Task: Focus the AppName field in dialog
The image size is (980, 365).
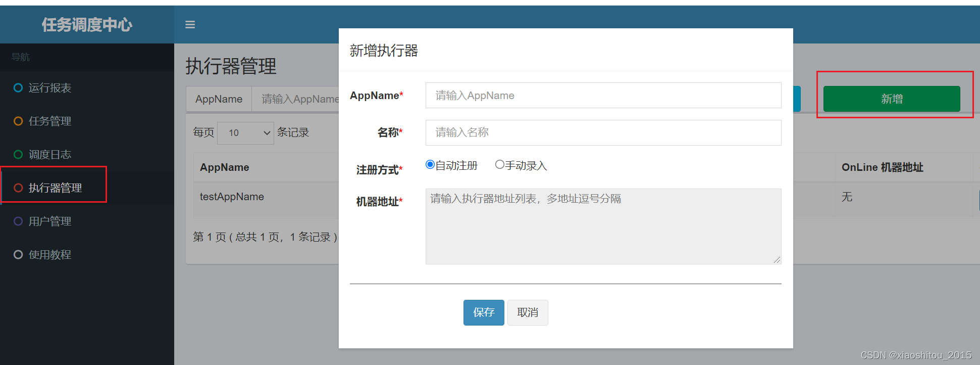Action: pos(603,95)
